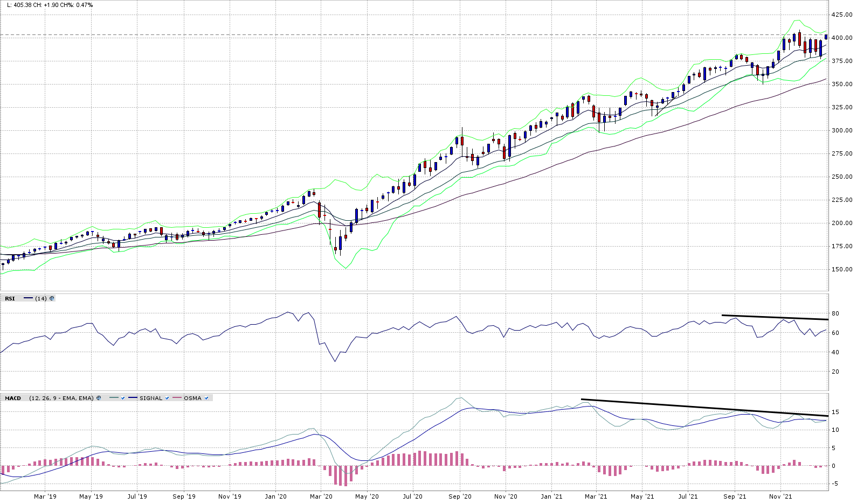The width and height of the screenshot is (857, 504).
Task: Click the RSI line color swatch
Action: click(x=28, y=298)
